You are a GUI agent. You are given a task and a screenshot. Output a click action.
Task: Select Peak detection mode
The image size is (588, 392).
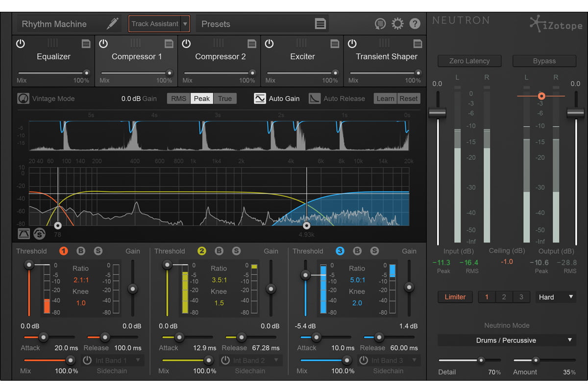(202, 98)
